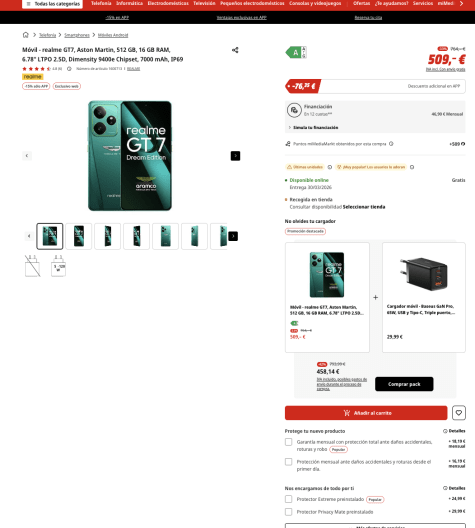This screenshot has height=528, width=475.
Task: Open Detalles for Protege tu nuevo producto
Action: click(x=454, y=431)
